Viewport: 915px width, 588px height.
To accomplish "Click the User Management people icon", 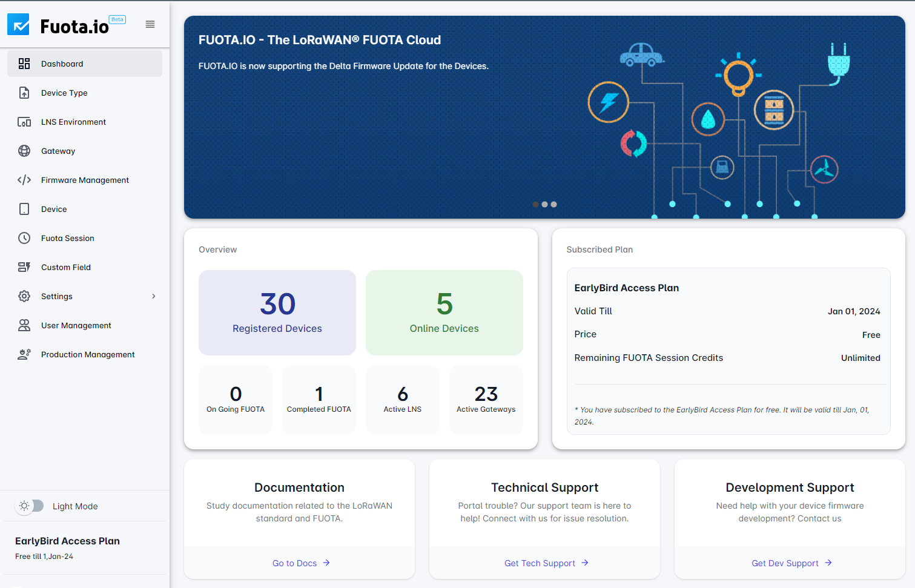I will 24,325.
